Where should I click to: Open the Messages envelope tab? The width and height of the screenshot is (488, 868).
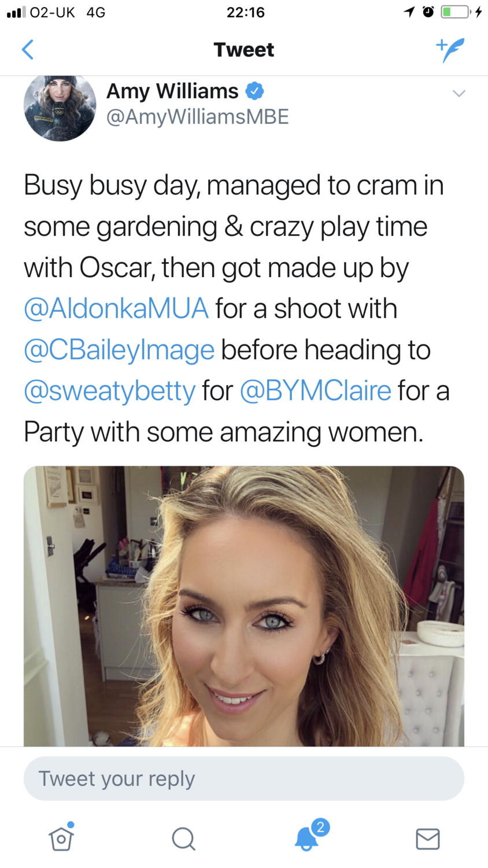(428, 838)
